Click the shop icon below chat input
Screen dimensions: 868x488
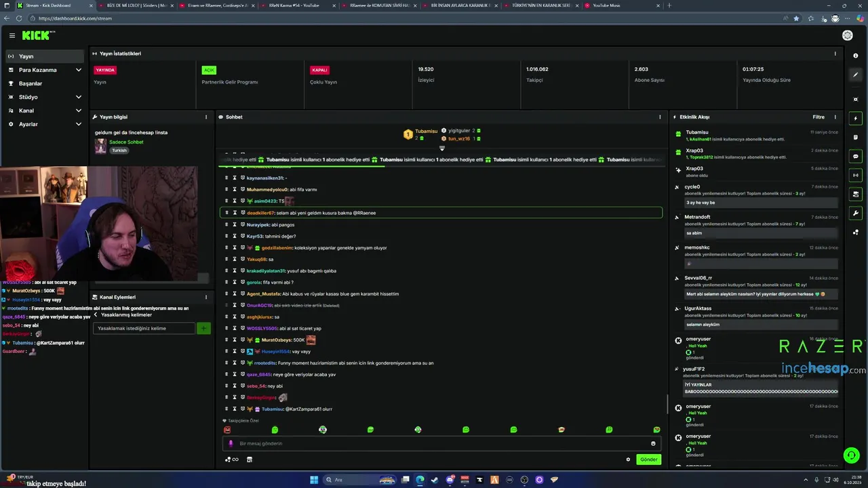[249, 460]
